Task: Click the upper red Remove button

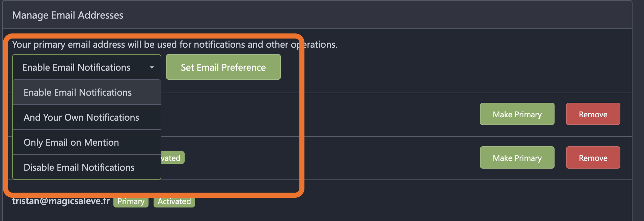Action: click(593, 114)
